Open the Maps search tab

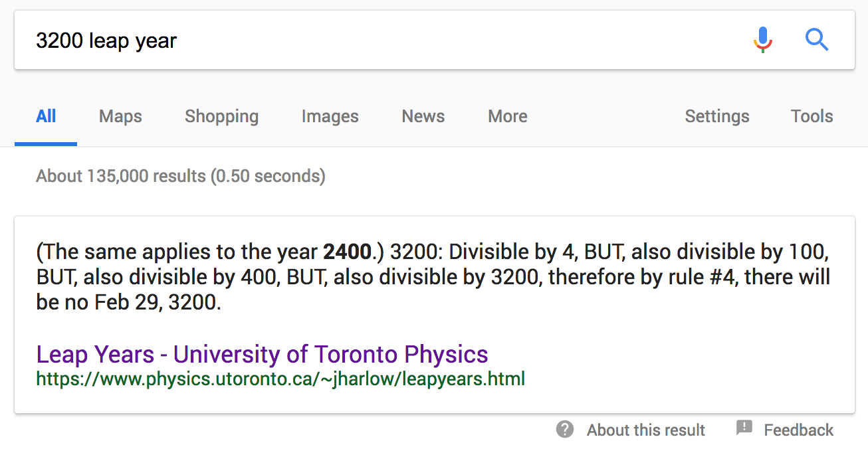120,116
